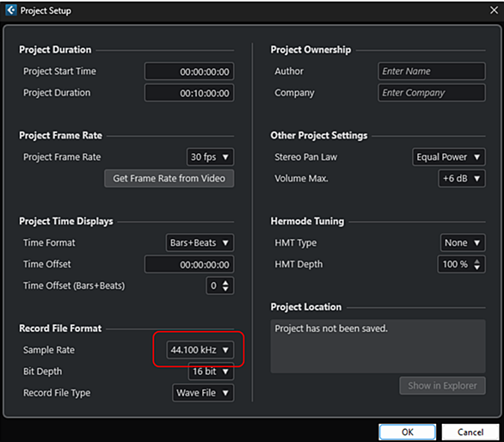Open the Time Format Bars+Beats dropdown
This screenshot has width=504, height=442.
tap(200, 242)
